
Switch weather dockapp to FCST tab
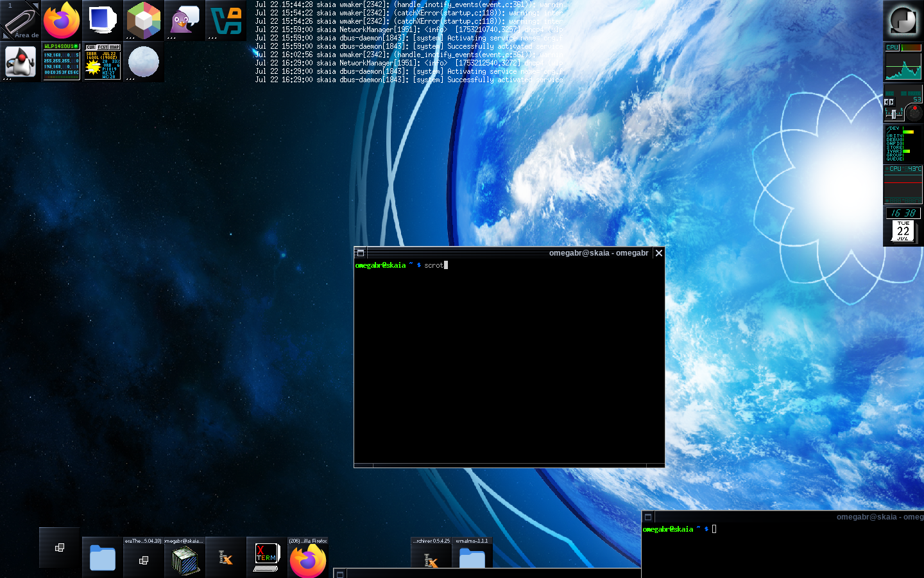point(103,48)
